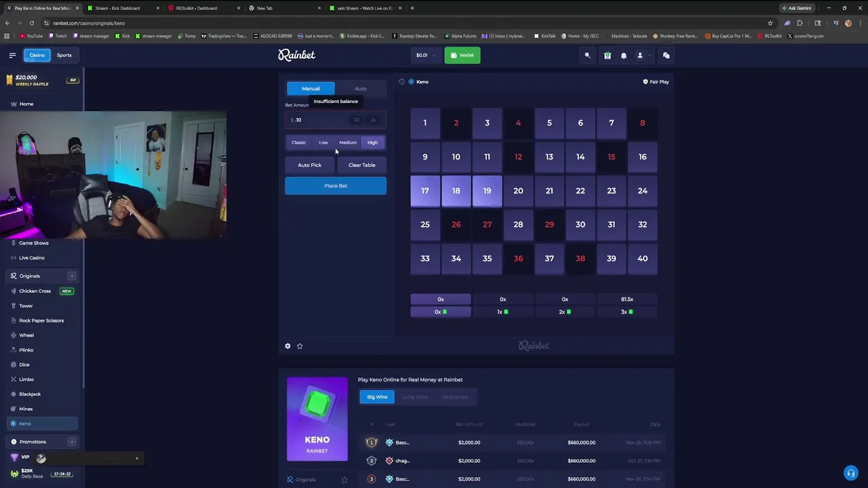Open the $20,000 Weekly Raffle banner

point(42,80)
